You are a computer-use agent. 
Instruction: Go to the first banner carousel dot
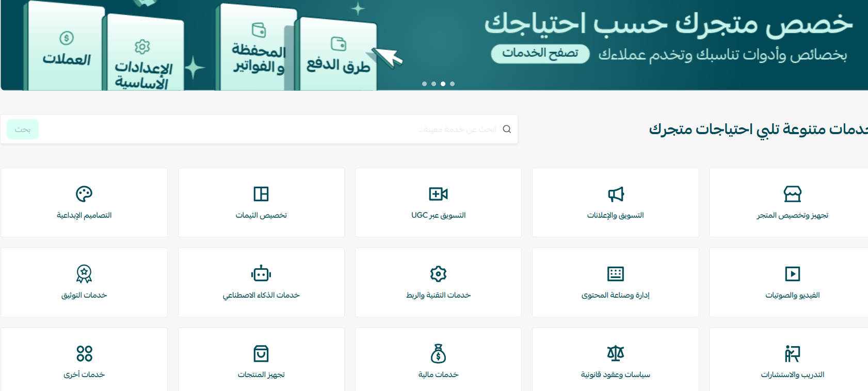(x=424, y=84)
